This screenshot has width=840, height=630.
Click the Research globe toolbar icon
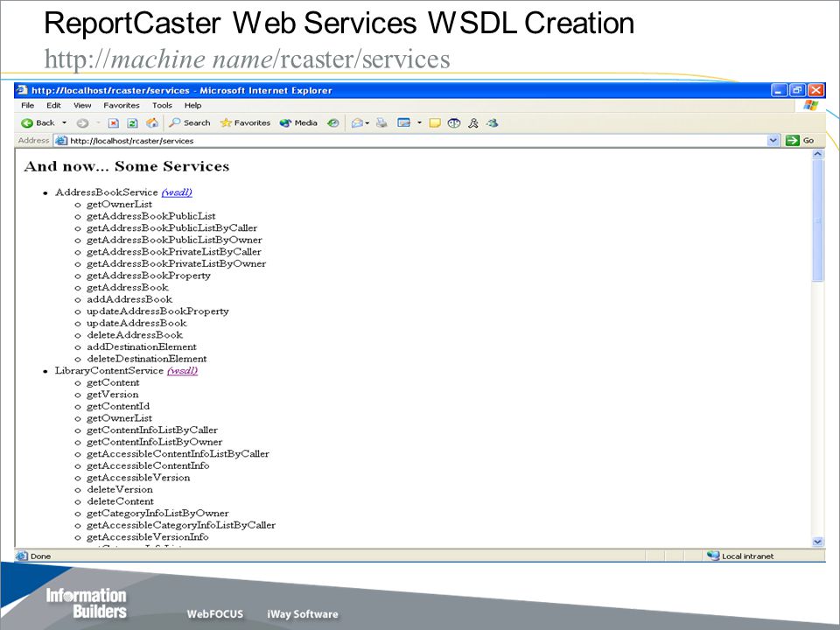click(454, 123)
